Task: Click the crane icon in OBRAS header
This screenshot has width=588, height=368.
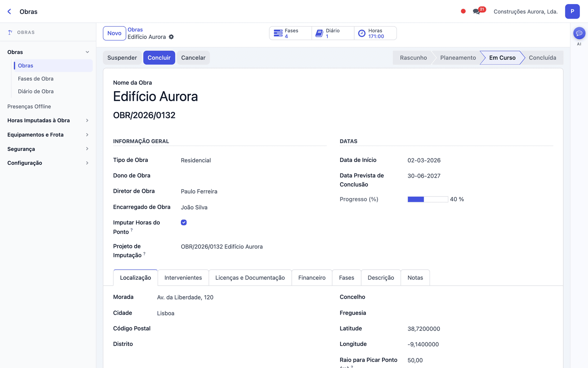Action: (10, 32)
